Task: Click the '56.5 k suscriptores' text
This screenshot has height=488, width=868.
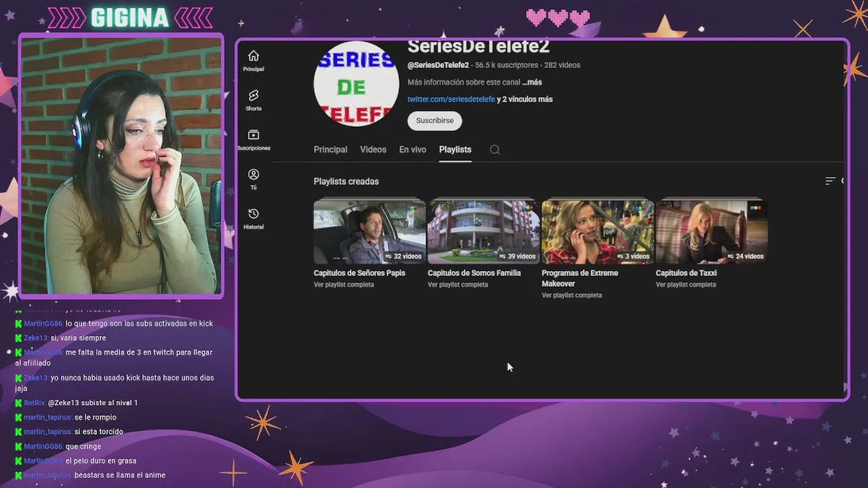Action: [507, 65]
